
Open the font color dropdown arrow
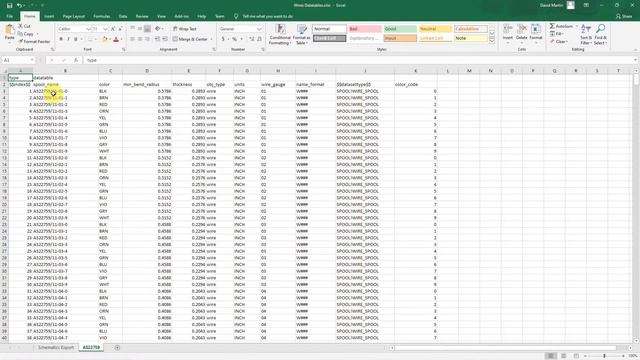[x=122, y=39]
